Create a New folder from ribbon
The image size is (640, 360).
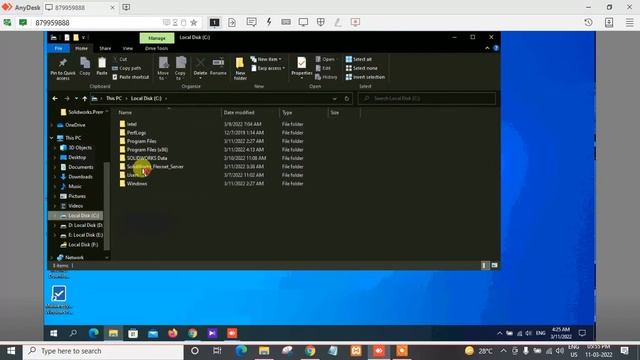(x=240, y=68)
